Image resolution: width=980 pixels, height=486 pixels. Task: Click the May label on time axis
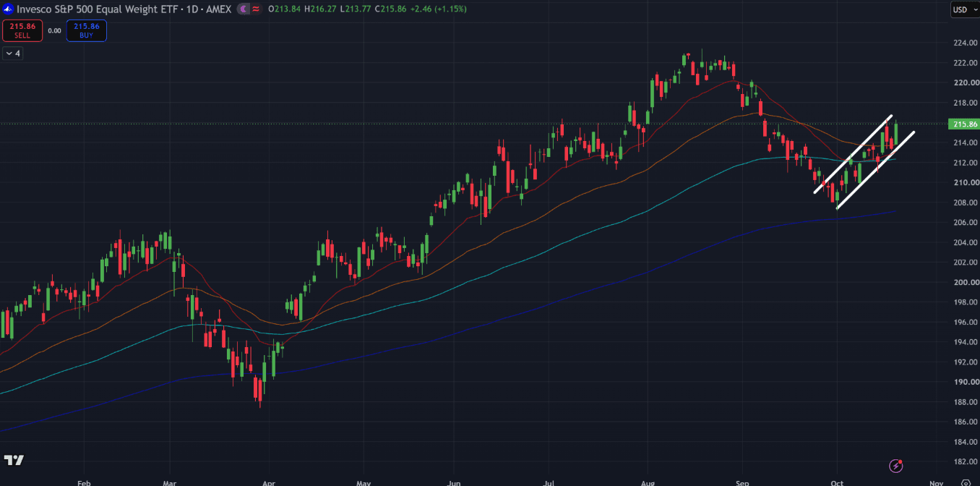[364, 482]
